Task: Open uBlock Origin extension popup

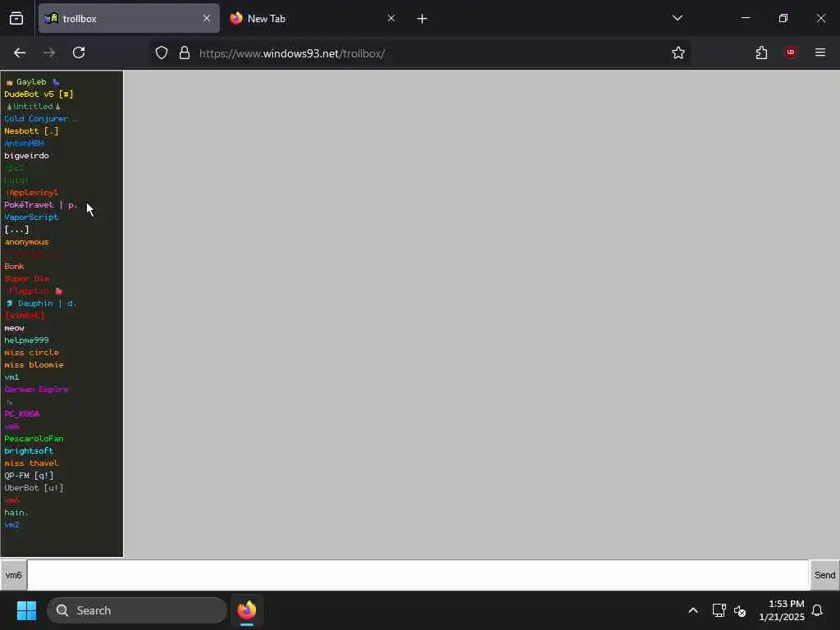Action: click(x=790, y=52)
